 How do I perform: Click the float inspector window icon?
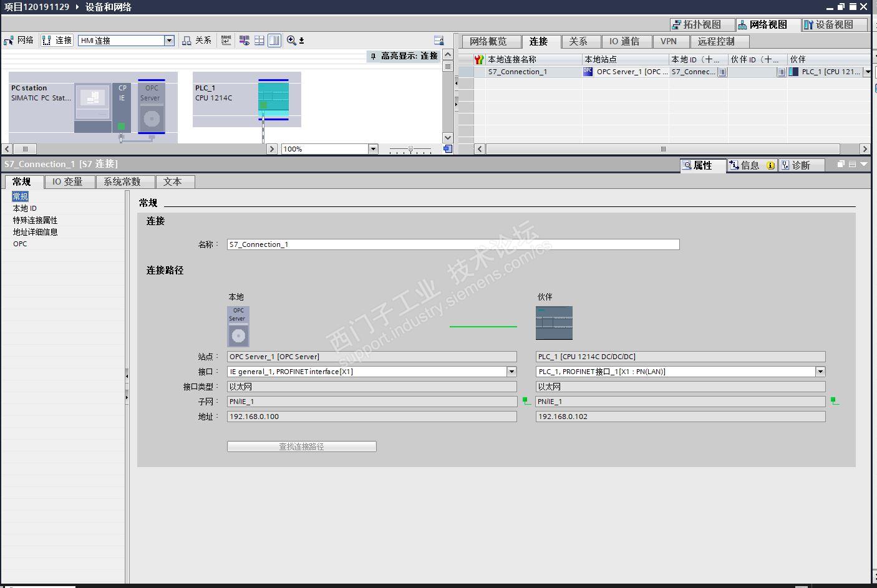pyautogui.click(x=841, y=165)
